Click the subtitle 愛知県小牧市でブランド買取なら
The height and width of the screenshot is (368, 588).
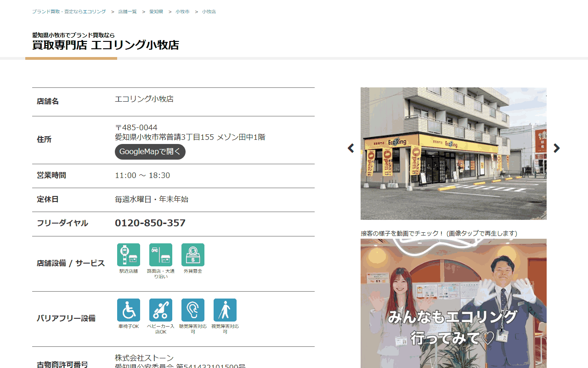(x=73, y=35)
